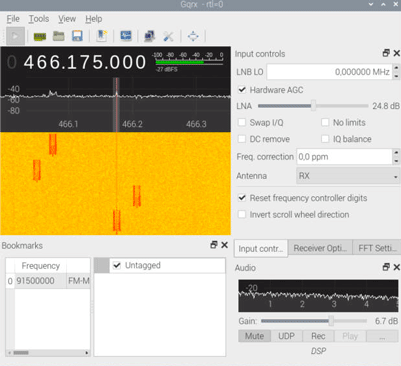Open the I/Q recording tool icon
The width and height of the screenshot is (401, 366).
pyautogui.click(x=102, y=36)
